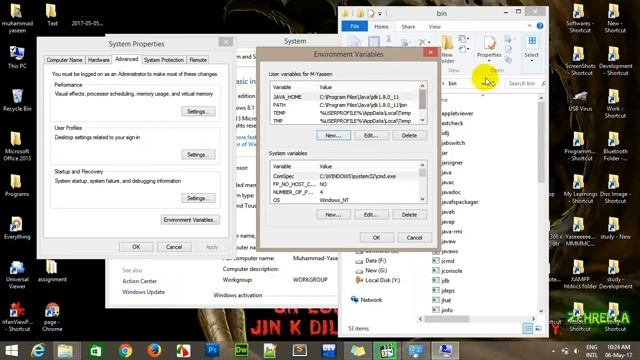Click New folder icon in Explorer ribbon
The image size is (640, 360).
click(x=447, y=49)
